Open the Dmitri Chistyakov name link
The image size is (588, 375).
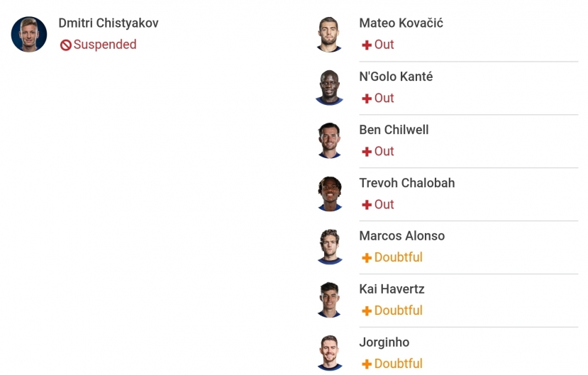(x=109, y=23)
